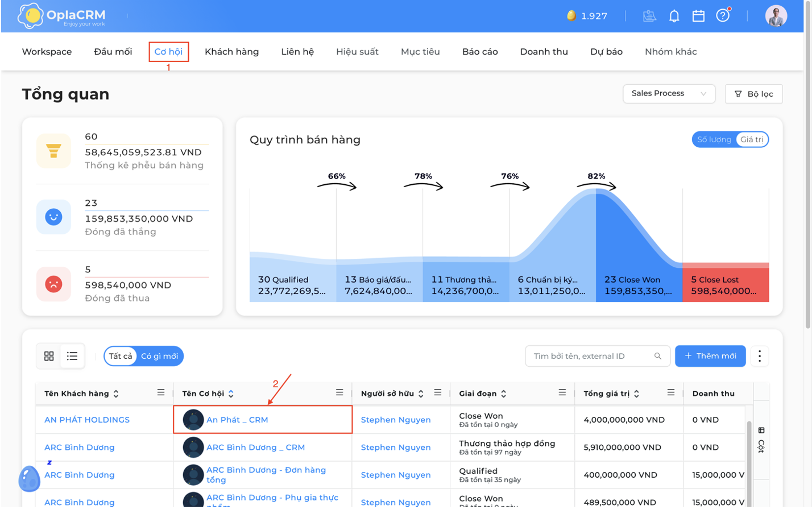Open the Cơ hội tab
Image resolution: width=812 pixels, height=513 pixels.
(x=168, y=52)
